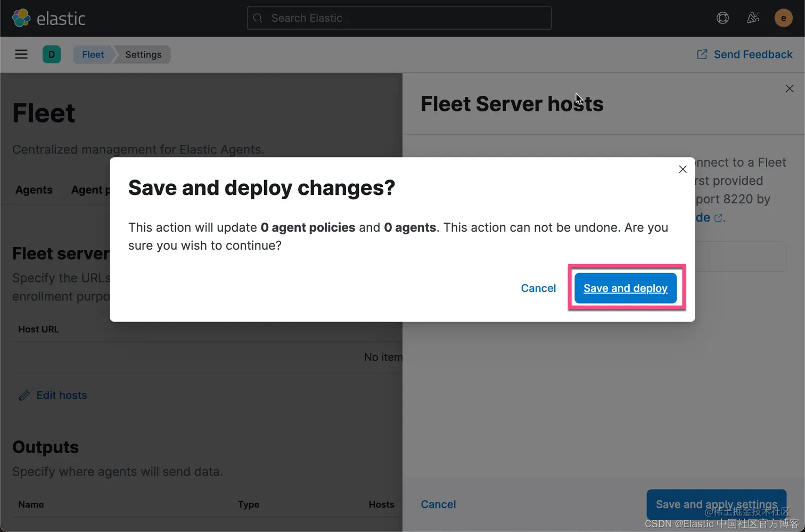Click the Host URL column header
The width and height of the screenshot is (805, 532).
(x=39, y=329)
